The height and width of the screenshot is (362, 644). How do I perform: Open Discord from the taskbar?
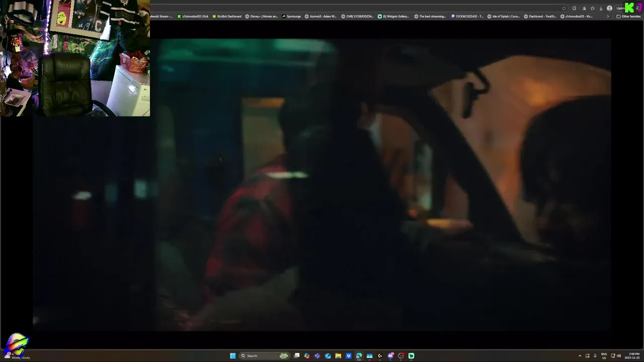390,356
